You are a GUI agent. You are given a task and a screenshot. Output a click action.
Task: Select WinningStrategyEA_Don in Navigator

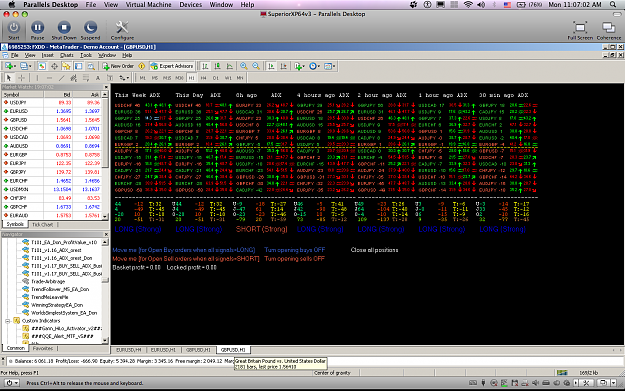[57, 305]
